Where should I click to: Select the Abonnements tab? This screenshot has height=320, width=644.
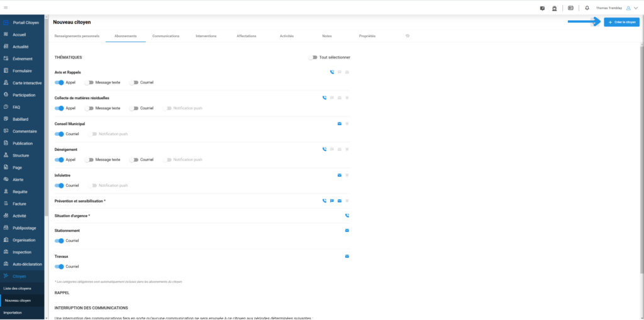click(126, 36)
